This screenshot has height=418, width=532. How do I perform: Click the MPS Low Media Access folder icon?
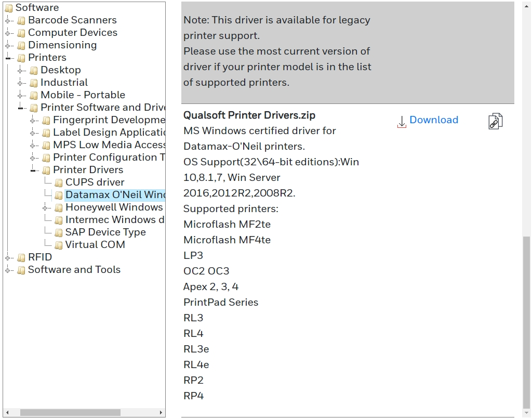pos(46,146)
